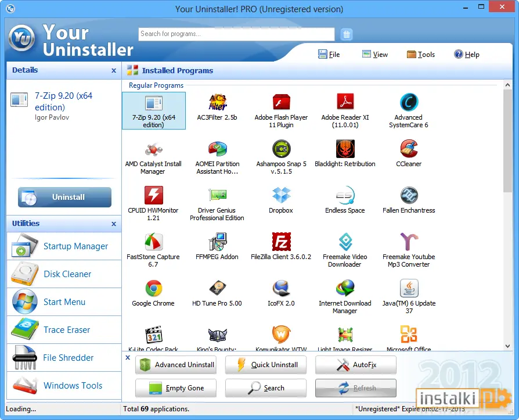The height and width of the screenshot is (420, 519).
Task: Click Quick Uninstall button
Action: click(266, 365)
